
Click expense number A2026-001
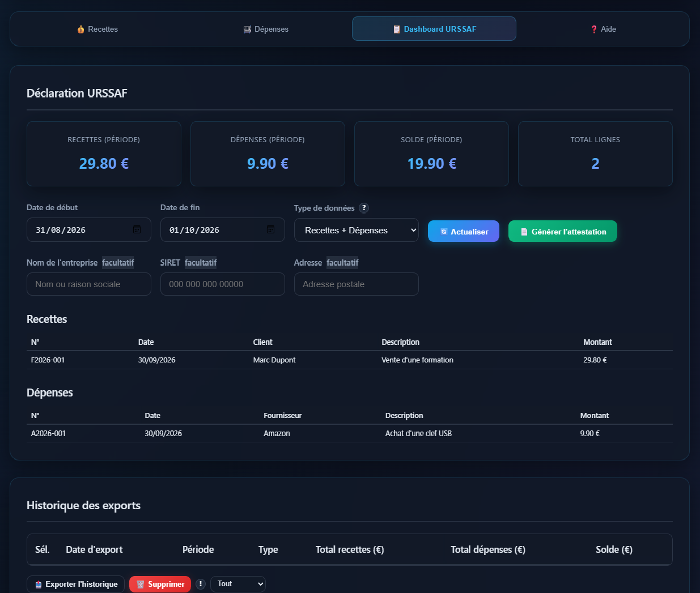(x=48, y=433)
